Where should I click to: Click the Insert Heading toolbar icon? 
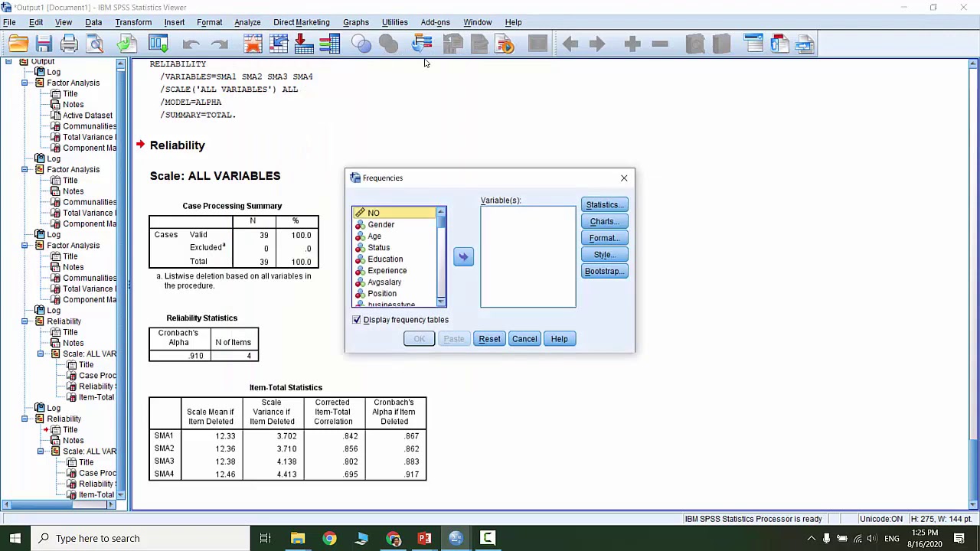753,44
